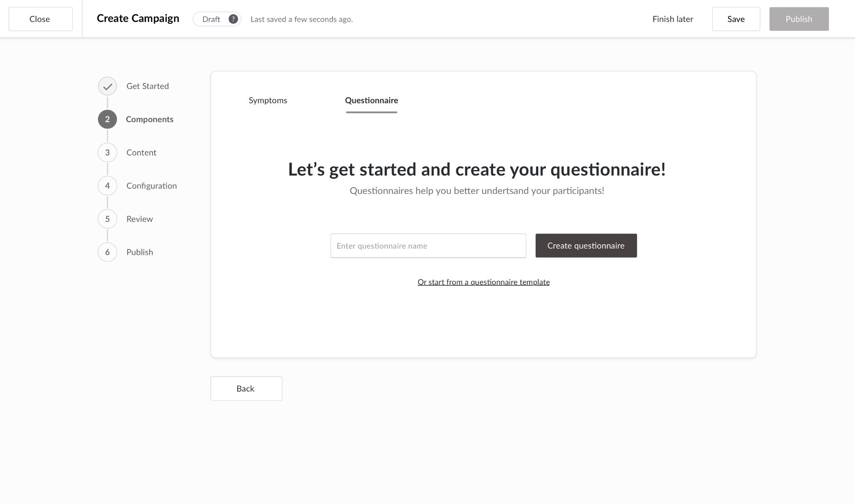Jump to the Configuration step via its label
The width and height of the screenshot is (855, 504).
(151, 185)
